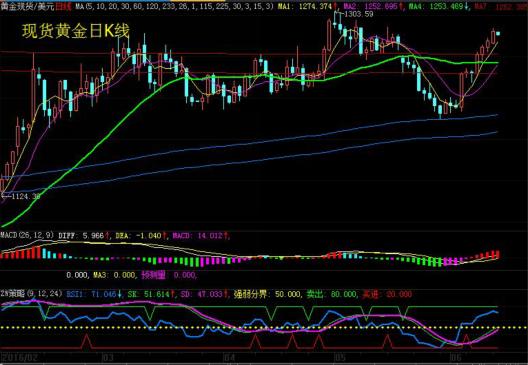This screenshot has height=365, width=528.
Task: Click the 1303.59 high price marker
Action: tap(359, 14)
